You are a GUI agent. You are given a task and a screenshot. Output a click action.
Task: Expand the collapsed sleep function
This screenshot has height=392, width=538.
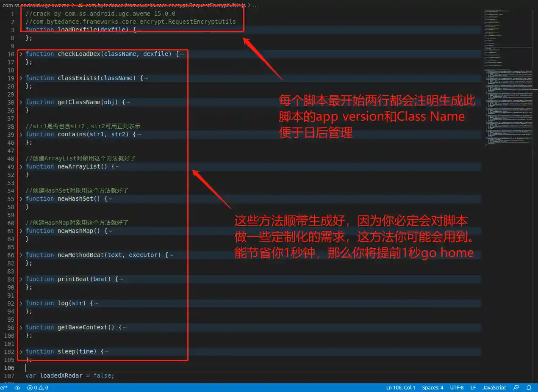(x=21, y=352)
